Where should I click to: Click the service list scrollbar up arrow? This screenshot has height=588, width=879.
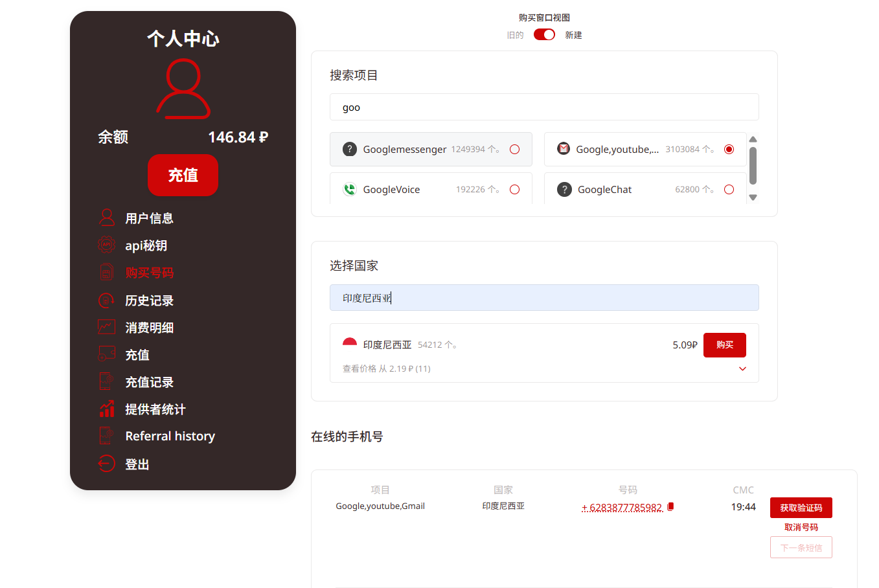[753, 139]
